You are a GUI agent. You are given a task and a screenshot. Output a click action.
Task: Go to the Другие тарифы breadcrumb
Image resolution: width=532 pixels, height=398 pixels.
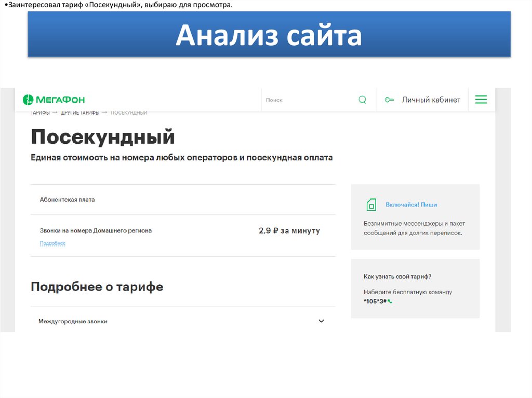pos(81,113)
